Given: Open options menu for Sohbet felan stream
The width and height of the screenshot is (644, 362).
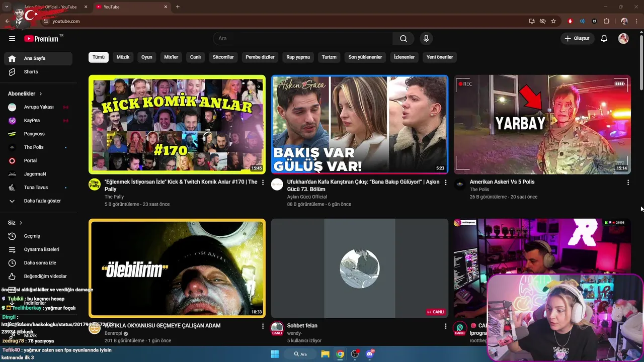Looking at the screenshot, I should [445, 326].
